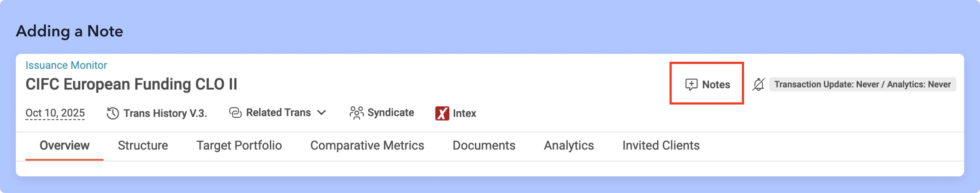The image size is (980, 193).
Task: Click the red Intex X icon
Action: tap(442, 114)
